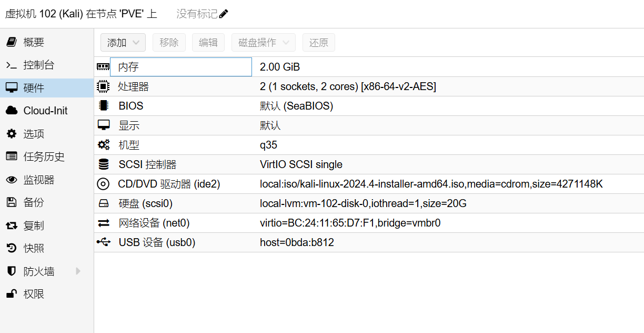Select the 显示 display hardware row

coord(368,125)
